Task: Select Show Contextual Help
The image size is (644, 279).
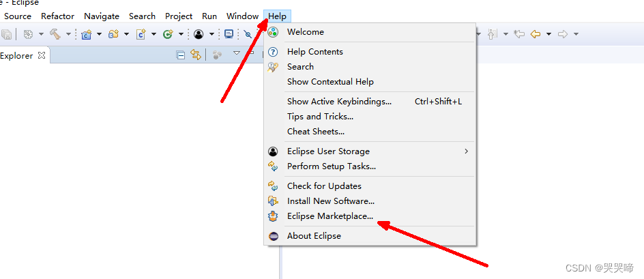Action: (370, 82)
